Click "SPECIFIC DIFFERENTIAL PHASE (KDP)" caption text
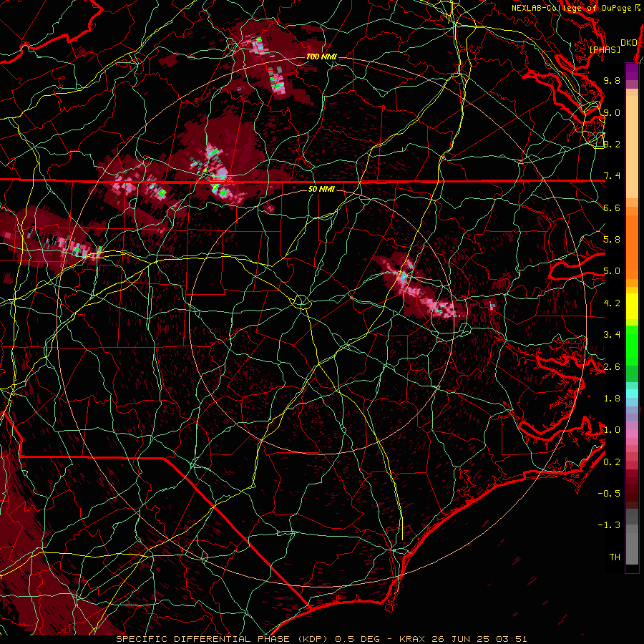 click(x=223, y=639)
